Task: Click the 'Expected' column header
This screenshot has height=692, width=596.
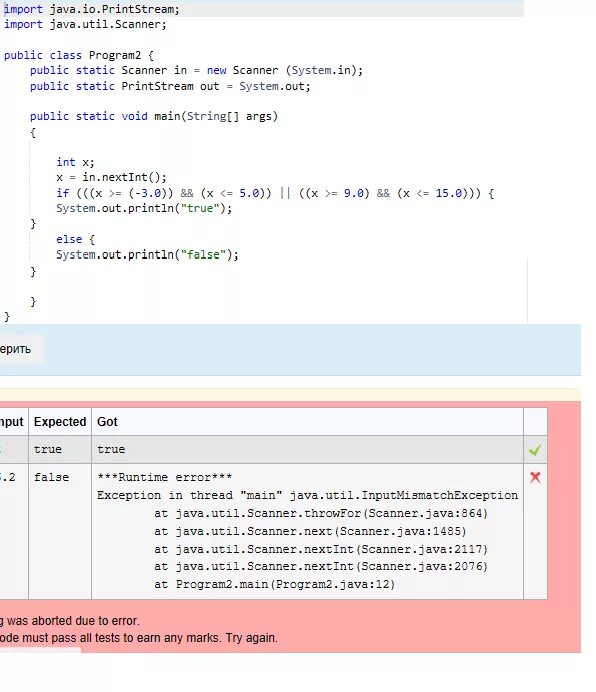Action: click(60, 421)
